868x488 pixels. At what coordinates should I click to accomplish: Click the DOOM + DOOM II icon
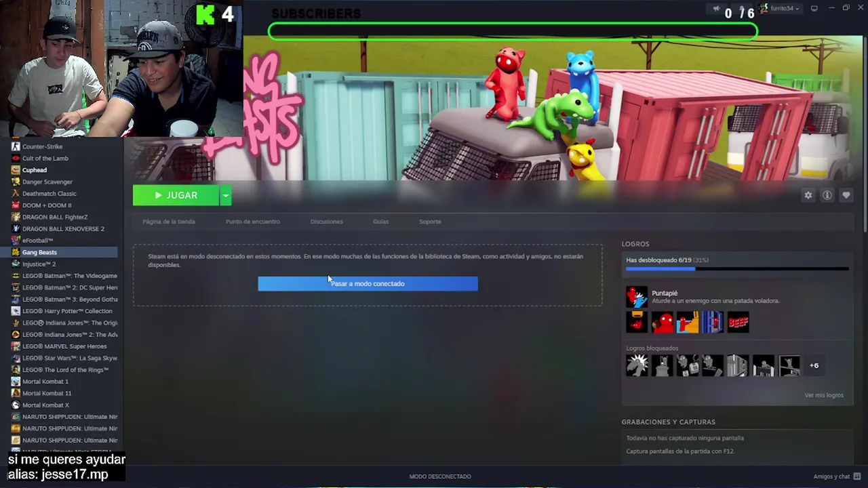16,205
